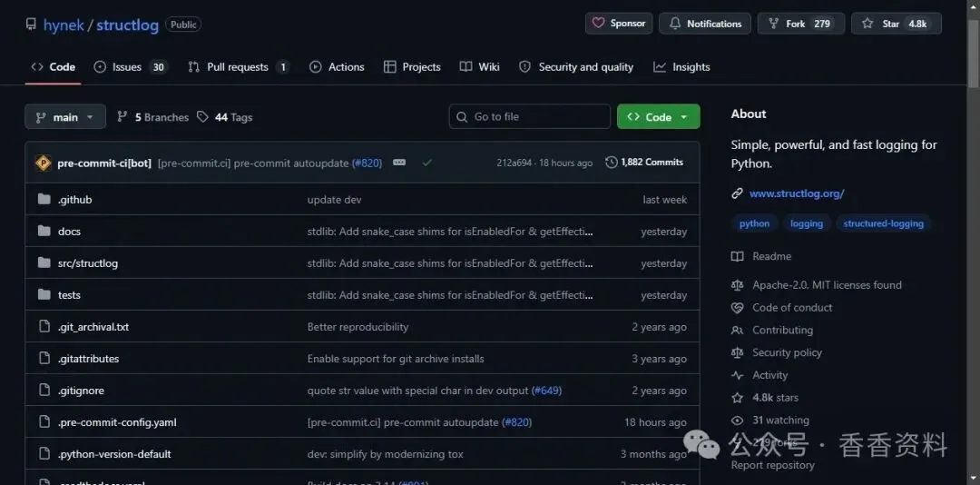Open pull request #820 in latest commit
980x485 pixels.
(367, 163)
